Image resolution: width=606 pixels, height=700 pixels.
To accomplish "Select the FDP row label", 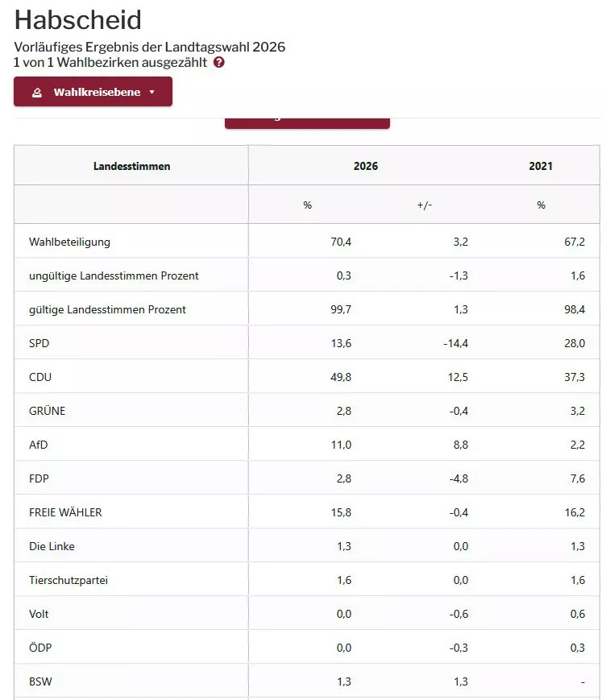I will click(x=39, y=478).
